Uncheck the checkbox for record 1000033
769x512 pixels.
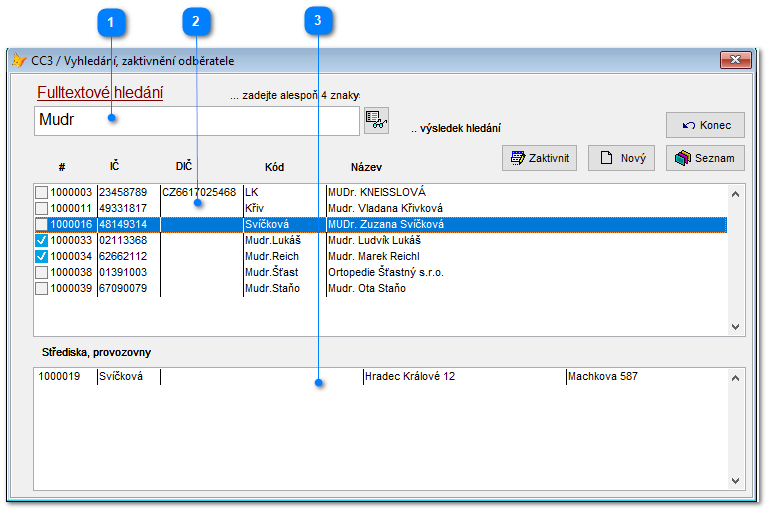[x=41, y=240]
